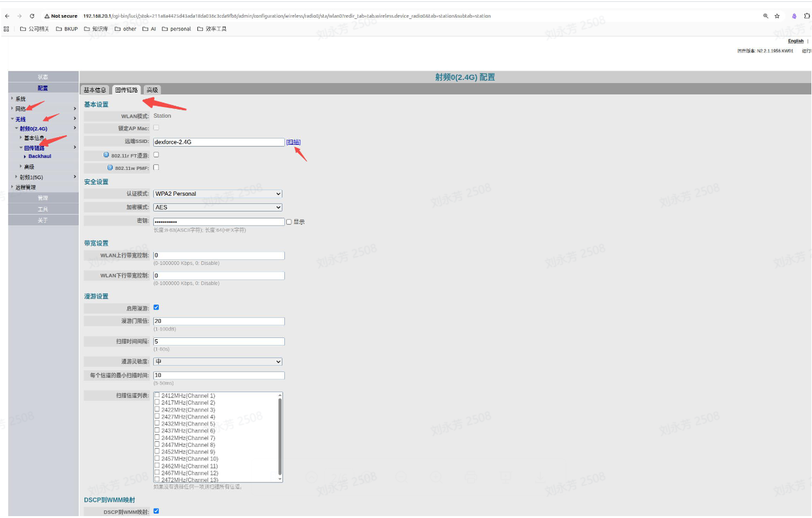Open the 加密模式 AES dropdown
The image size is (812, 518).
click(x=218, y=207)
